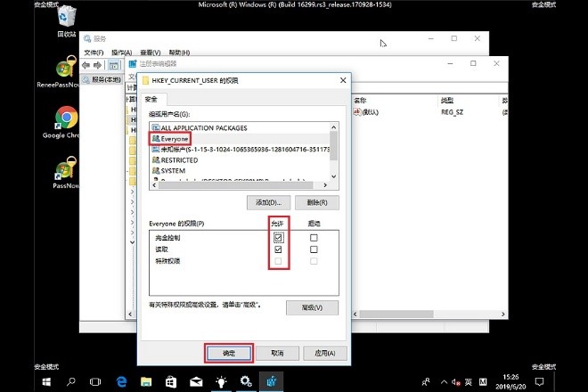
Task: Toggle Allow for Read permission
Action: [x=278, y=249]
